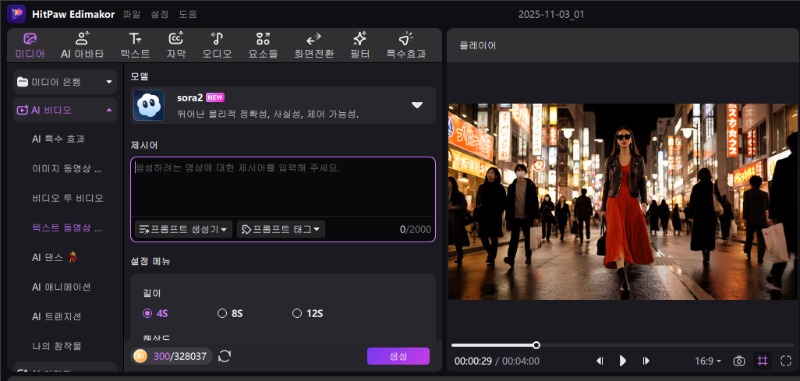Open AI 댄스 in sidebar
Viewport: 800px width, 381px height.
click(x=55, y=258)
